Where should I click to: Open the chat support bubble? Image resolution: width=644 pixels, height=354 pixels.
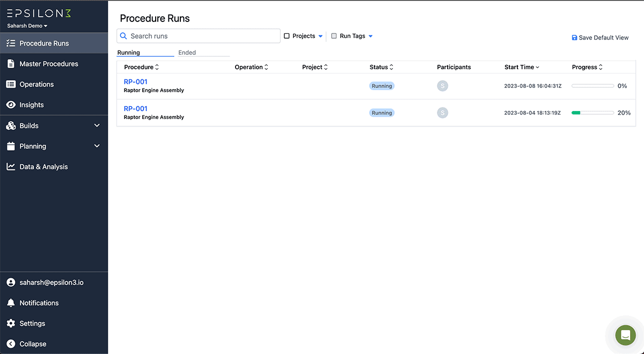(x=625, y=335)
